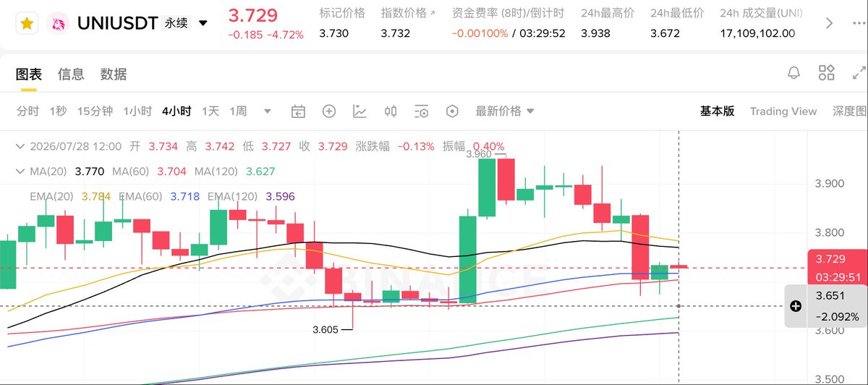Click the 3.960 high price marker

[x=479, y=154]
